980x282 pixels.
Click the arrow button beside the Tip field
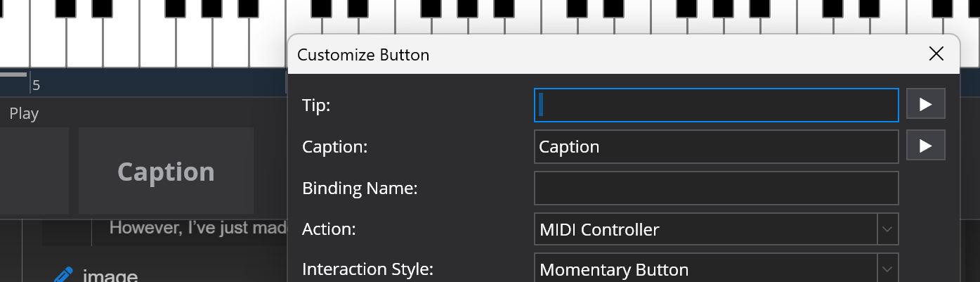(x=925, y=104)
